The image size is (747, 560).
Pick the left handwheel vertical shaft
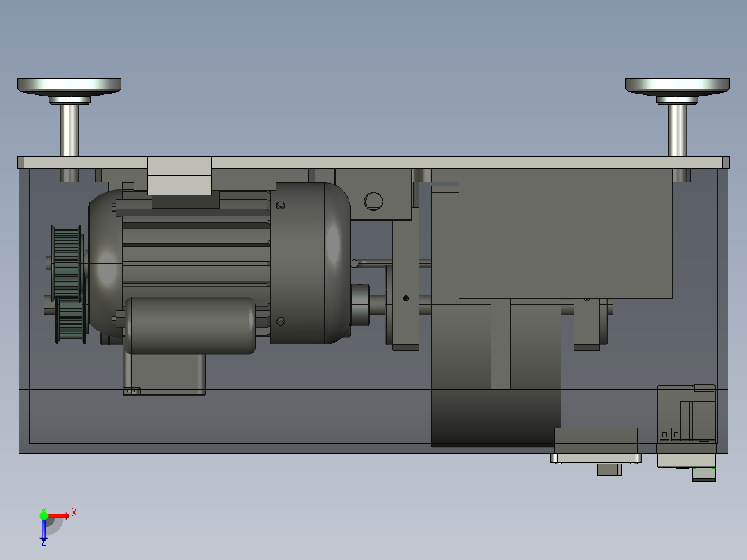[x=69, y=130]
